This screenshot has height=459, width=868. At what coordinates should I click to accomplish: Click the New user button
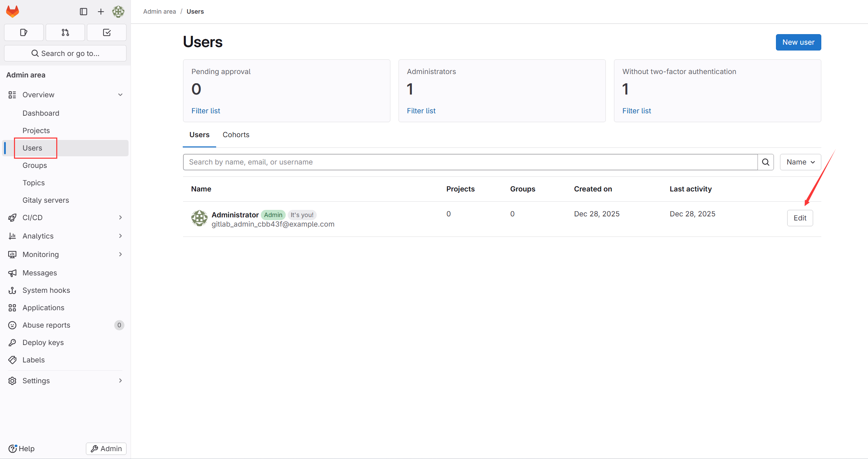[x=798, y=42]
